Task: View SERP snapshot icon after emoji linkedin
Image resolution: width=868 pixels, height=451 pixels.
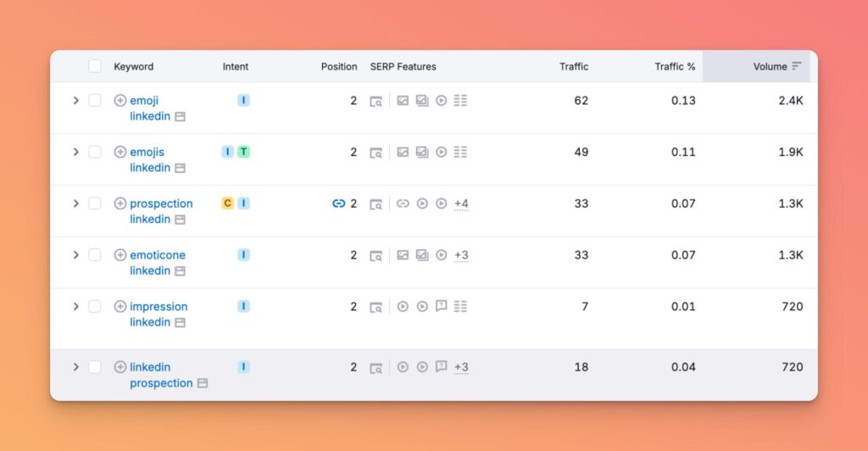Action: [x=180, y=117]
